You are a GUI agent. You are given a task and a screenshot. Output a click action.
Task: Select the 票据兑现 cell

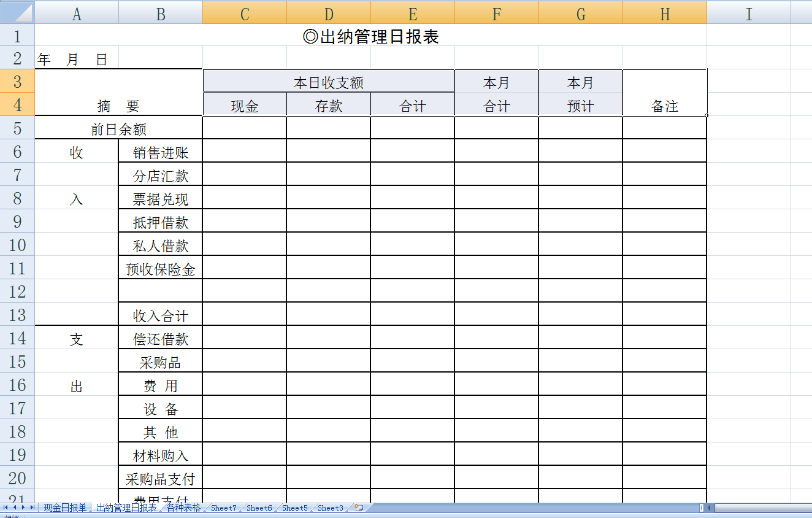coord(161,198)
